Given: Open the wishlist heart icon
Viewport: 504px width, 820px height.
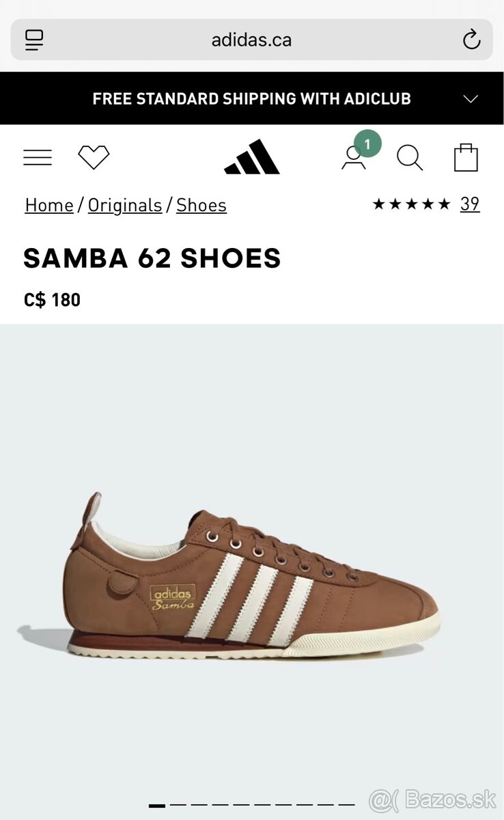Looking at the screenshot, I should click(x=94, y=158).
